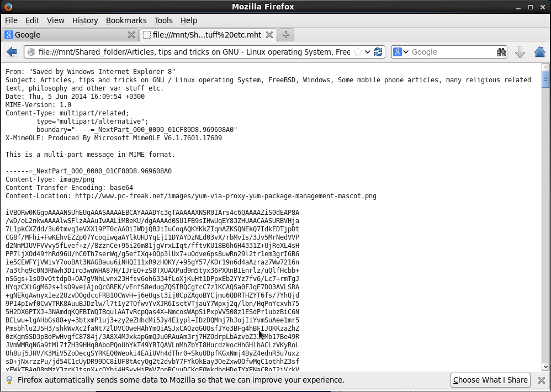The width and height of the screenshot is (551, 392).
Task: Bookmark this page with the star icon
Action: click(x=357, y=51)
